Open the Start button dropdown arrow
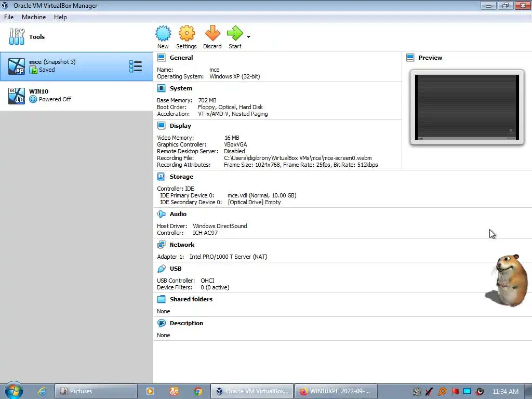The height and width of the screenshot is (399, 532). point(248,37)
